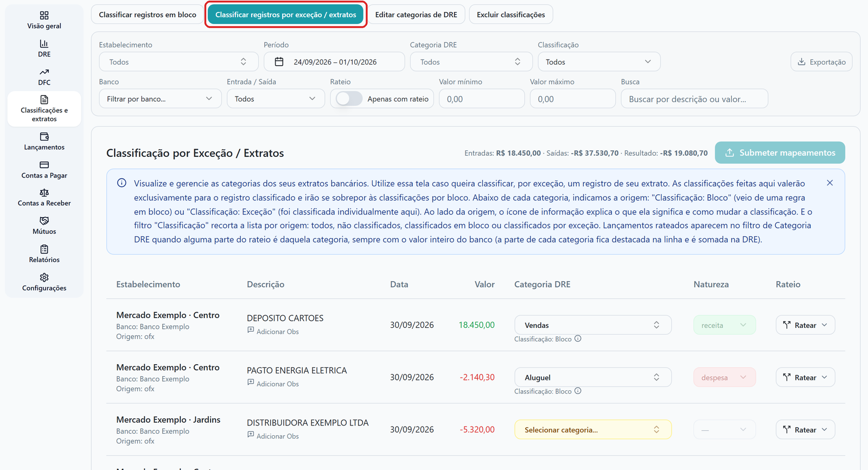Switch to Classificar registros em bloco tab
The image size is (868, 470).
pos(148,15)
